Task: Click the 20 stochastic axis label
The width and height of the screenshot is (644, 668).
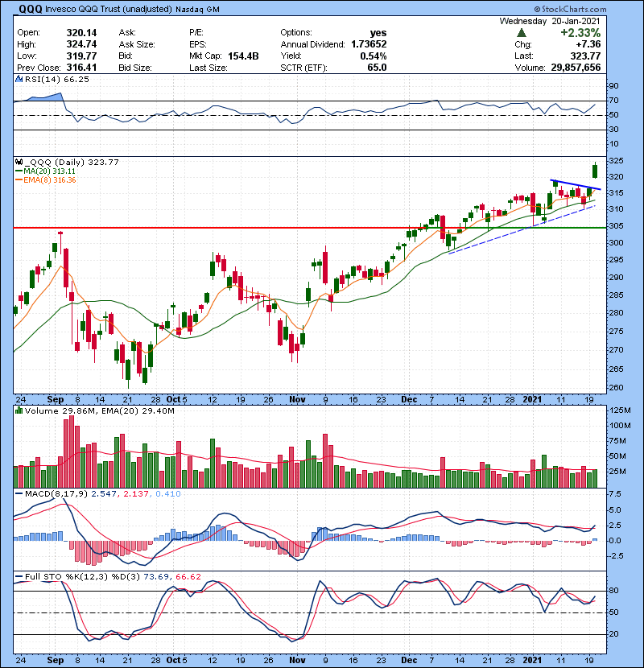Action: pos(614,634)
